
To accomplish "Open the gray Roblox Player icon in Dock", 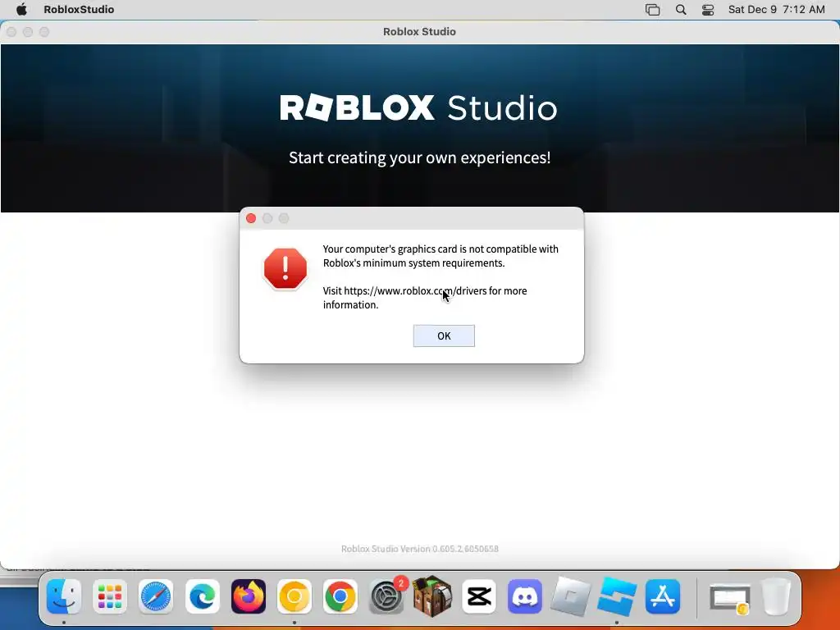I will click(571, 596).
